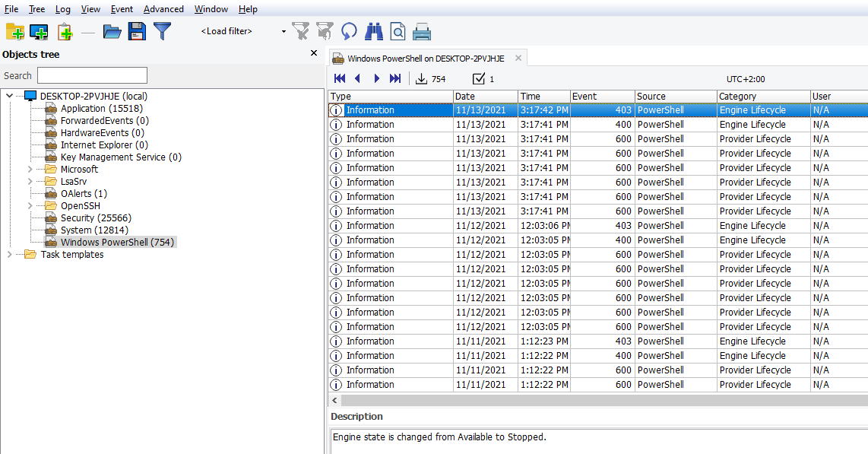868x454 pixels.
Task: Jump to the first event record
Action: pos(340,78)
